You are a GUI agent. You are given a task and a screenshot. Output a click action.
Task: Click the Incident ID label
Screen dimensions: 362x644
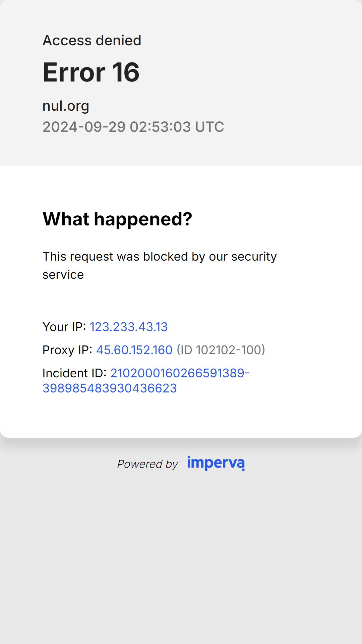tap(74, 373)
